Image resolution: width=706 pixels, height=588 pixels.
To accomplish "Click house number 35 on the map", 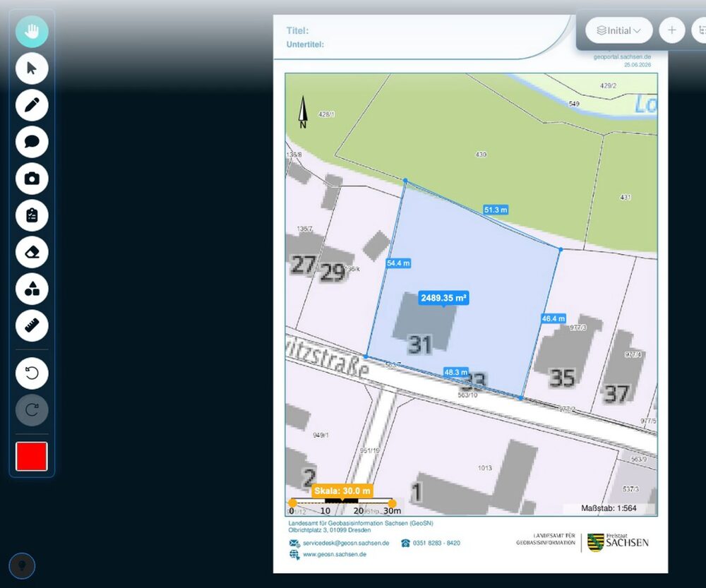I will [x=563, y=378].
